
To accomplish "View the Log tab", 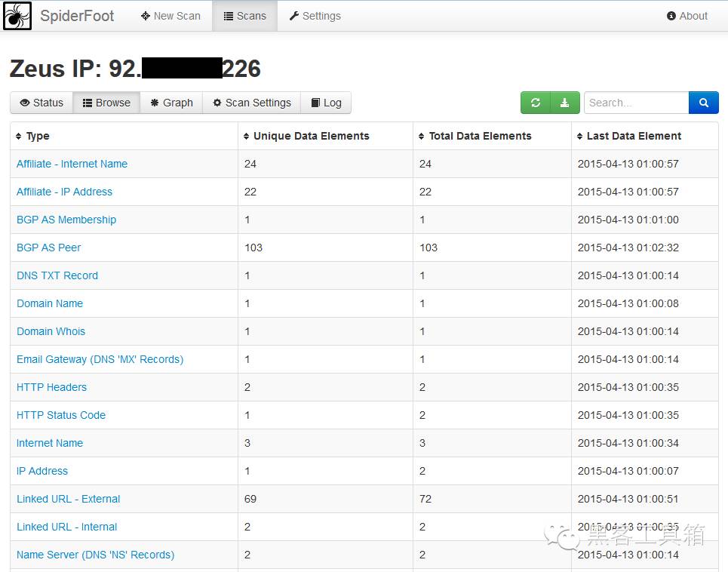I will (x=326, y=103).
